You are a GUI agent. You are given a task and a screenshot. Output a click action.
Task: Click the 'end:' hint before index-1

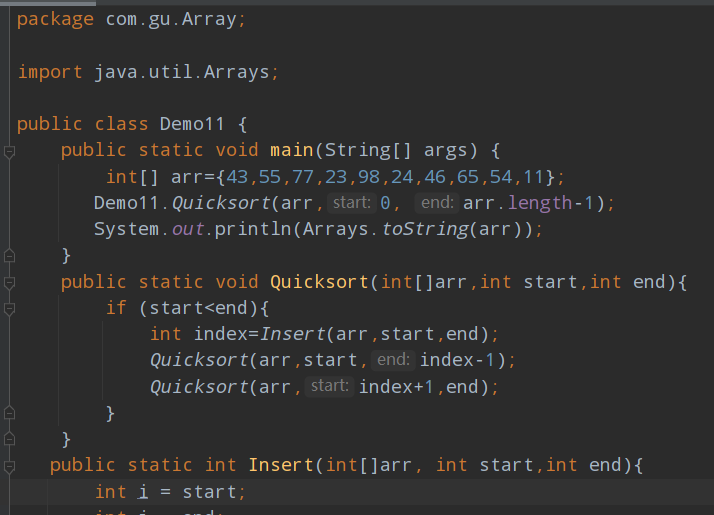[x=393, y=360]
